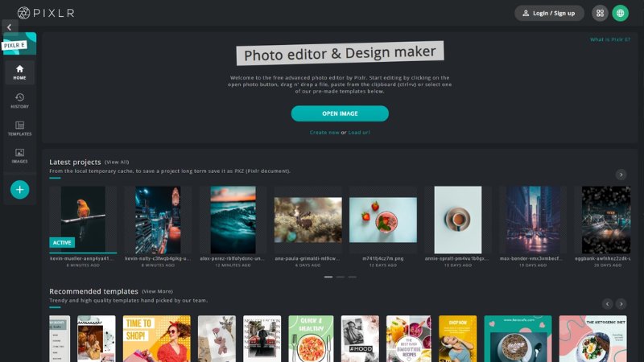Click View All next to Latest projects
The image size is (644, 362).
117,162
